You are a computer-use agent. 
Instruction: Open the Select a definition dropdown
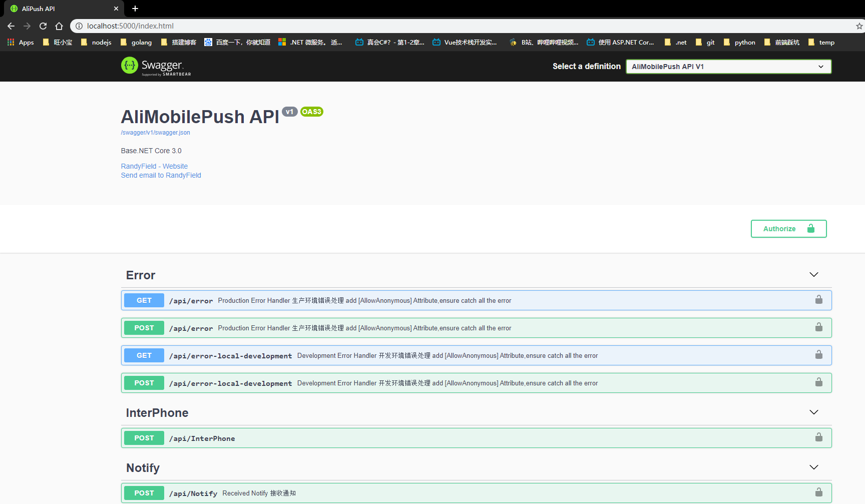pyautogui.click(x=728, y=67)
